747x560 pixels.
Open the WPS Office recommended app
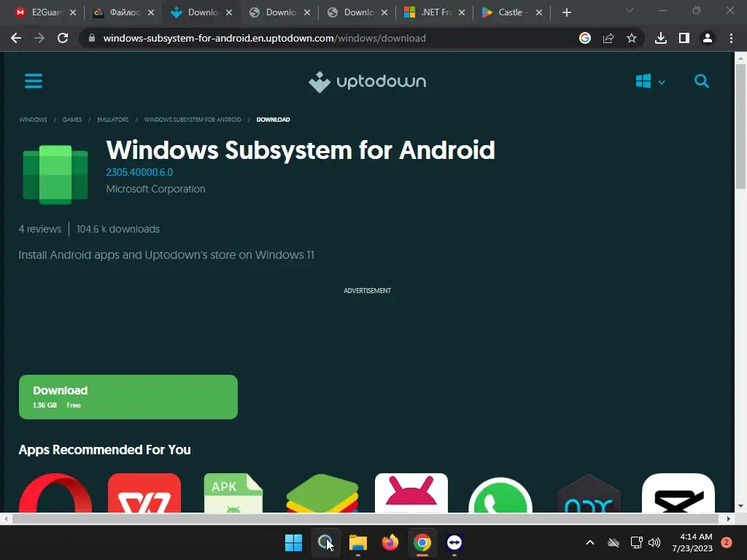pyautogui.click(x=144, y=493)
